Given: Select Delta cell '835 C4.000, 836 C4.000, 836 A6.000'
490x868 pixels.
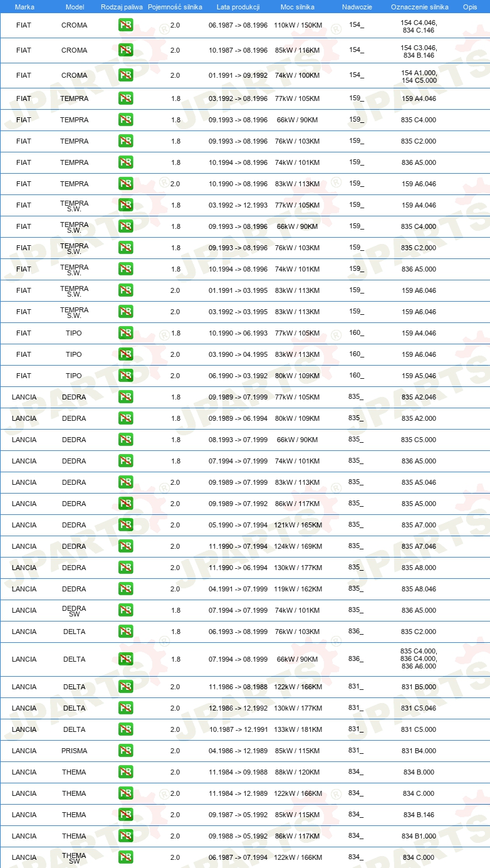Looking at the screenshot, I should pos(419,659).
